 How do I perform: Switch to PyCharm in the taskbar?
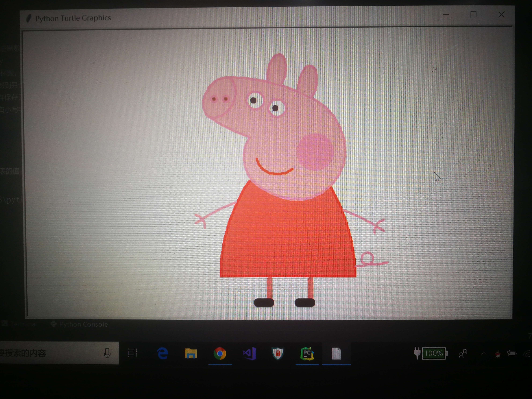tap(307, 354)
